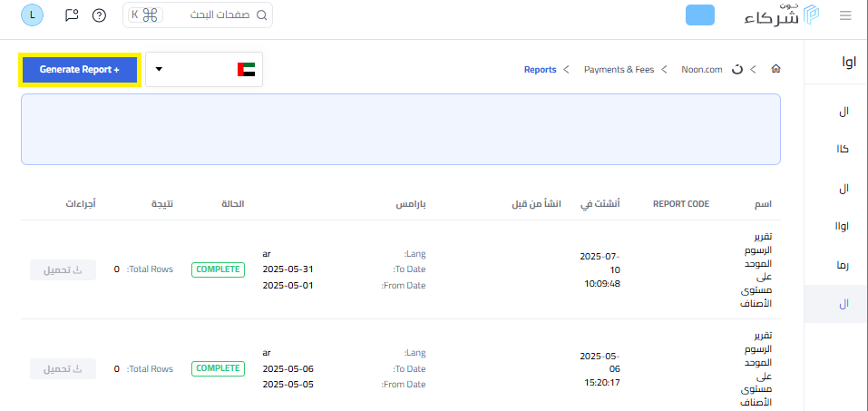
Task: Open the help question mark icon
Action: [99, 15]
